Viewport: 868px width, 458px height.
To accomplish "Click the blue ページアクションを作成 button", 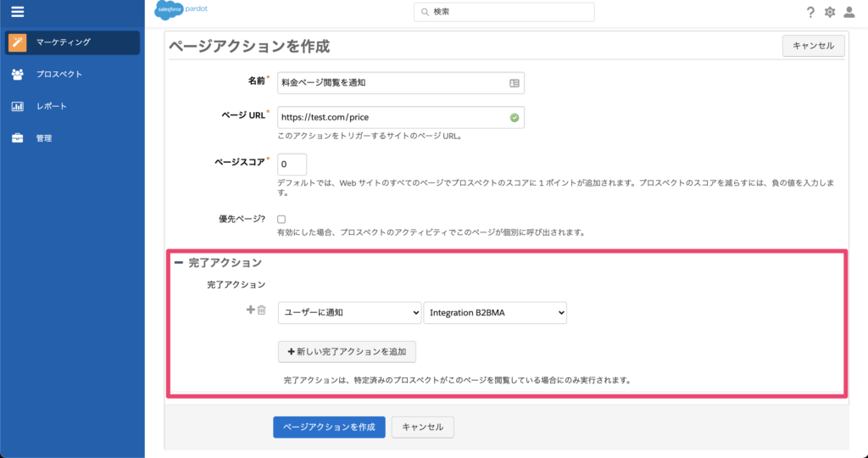I will click(x=329, y=427).
